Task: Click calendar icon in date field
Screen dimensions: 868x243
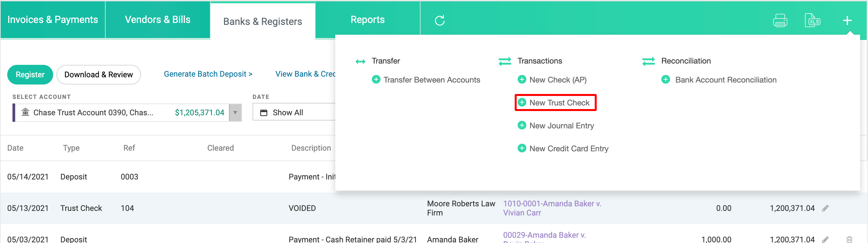Action: coord(263,112)
